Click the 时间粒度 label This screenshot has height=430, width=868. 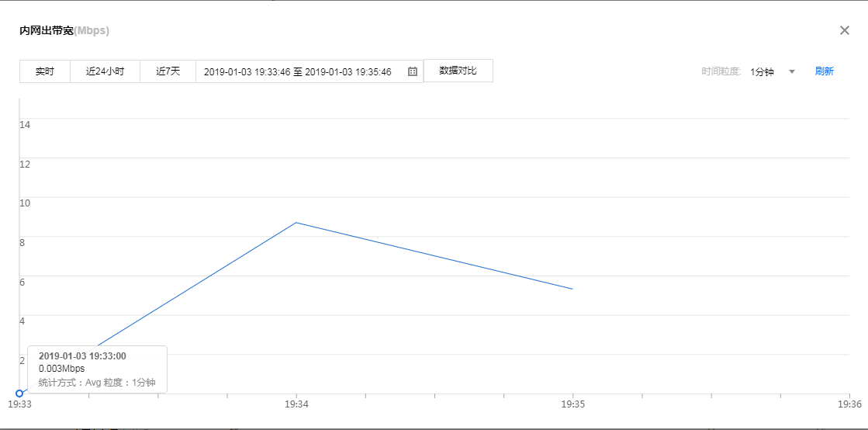(x=722, y=71)
